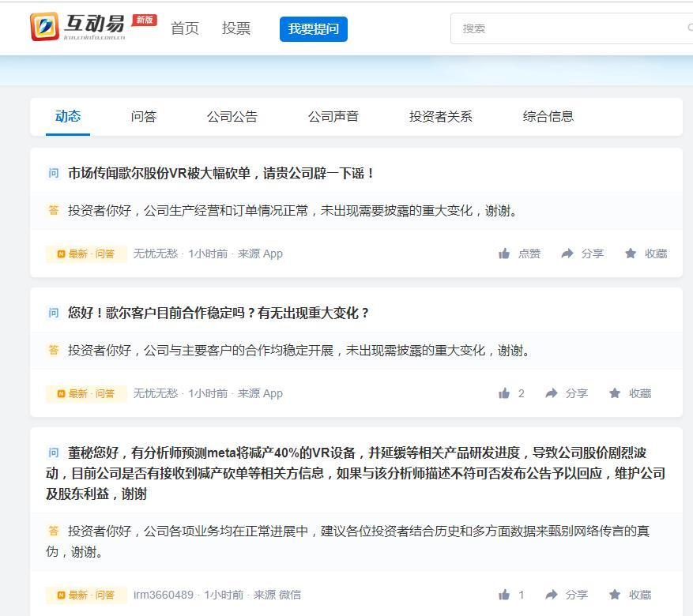This screenshot has height=616, width=693.
Task: Click the username 无忧无愁 link
Action: 155,254
